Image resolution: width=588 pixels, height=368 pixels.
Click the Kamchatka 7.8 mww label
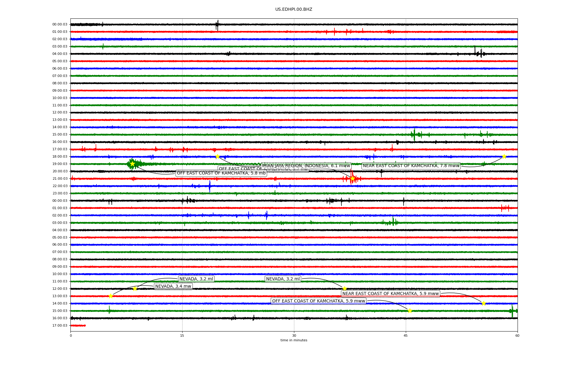[411, 166]
